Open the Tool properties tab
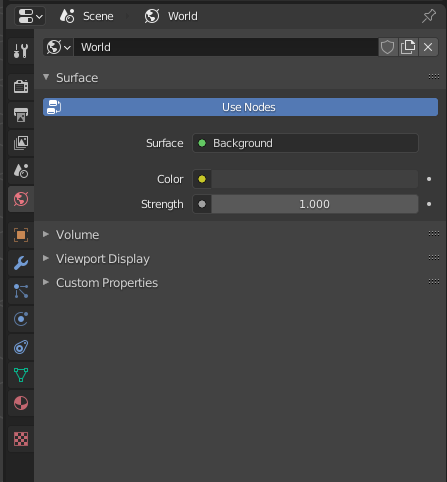447x482 pixels. pos(21,51)
